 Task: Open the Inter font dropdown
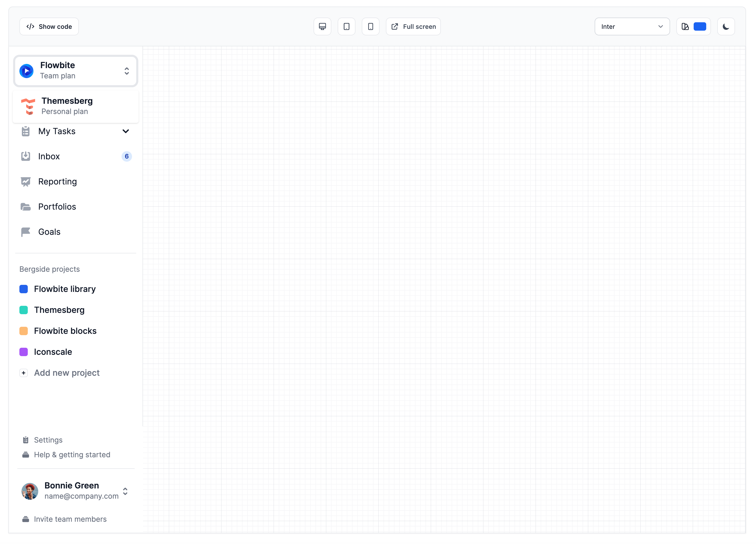click(x=632, y=26)
